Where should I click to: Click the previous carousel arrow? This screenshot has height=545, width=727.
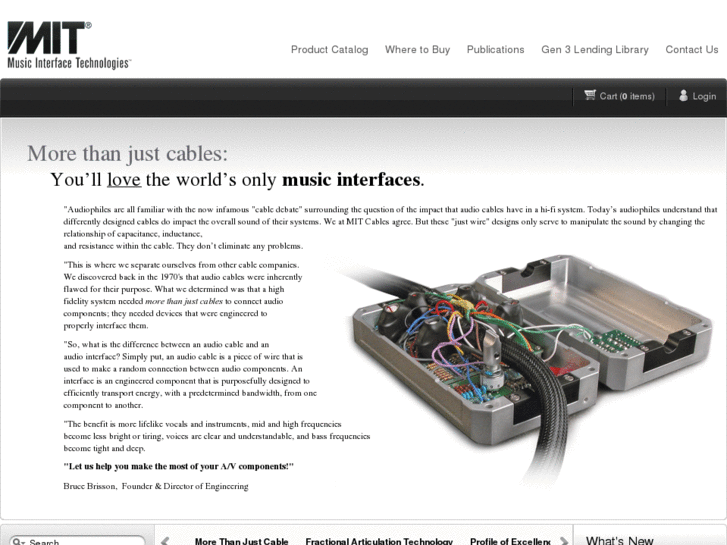coord(165,541)
